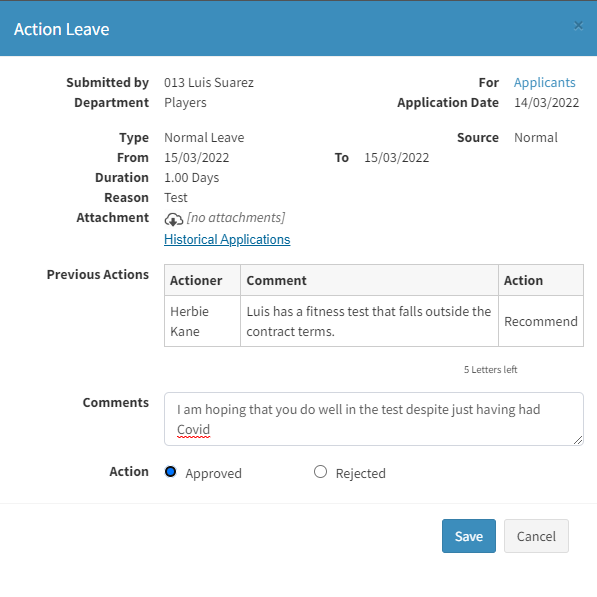Click the Previous Actions label

(x=98, y=275)
